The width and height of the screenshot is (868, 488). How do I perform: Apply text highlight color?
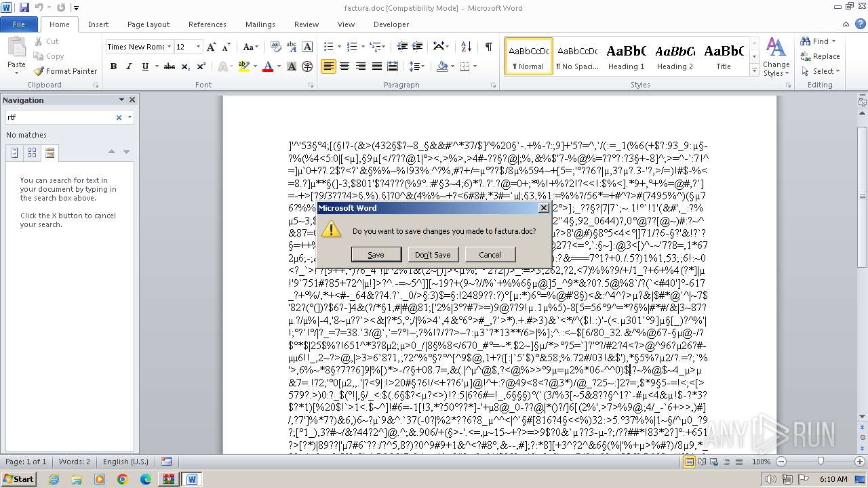[242, 66]
